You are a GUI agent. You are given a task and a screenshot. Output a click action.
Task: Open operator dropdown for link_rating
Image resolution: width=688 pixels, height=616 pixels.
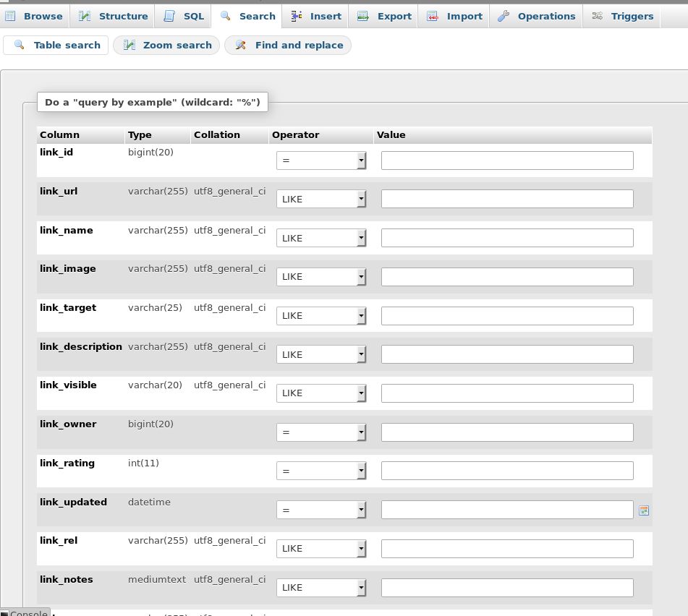[x=321, y=471]
